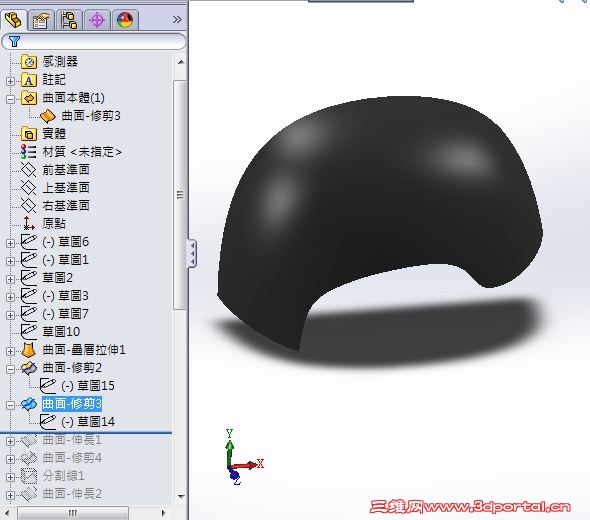
Task: Select the 曲面-修剪3 trim feature icon
Action: click(29, 404)
